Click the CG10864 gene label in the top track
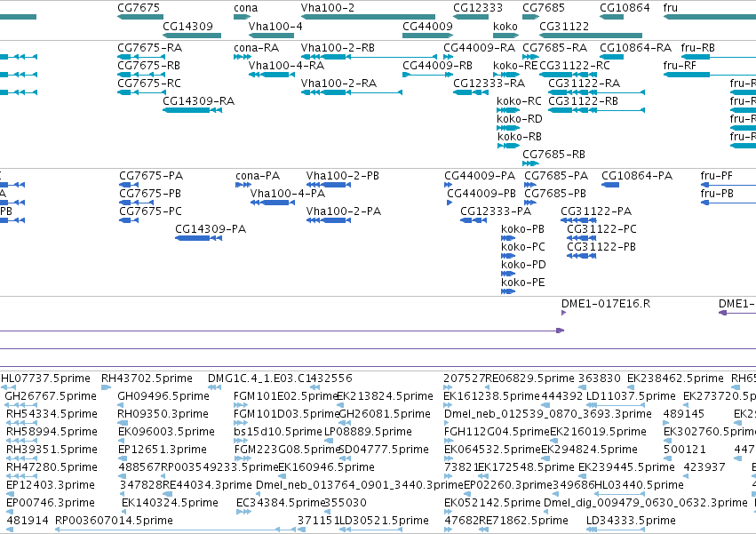 625,8
